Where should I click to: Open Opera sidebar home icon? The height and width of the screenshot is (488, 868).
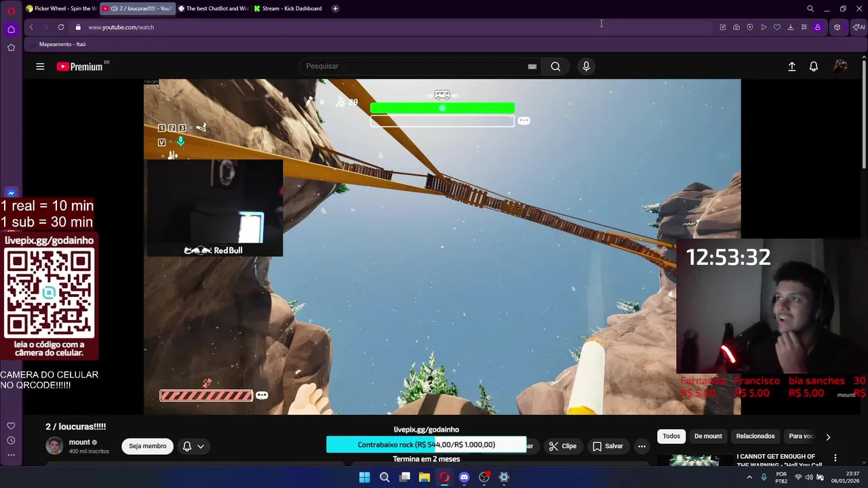coord(11,29)
